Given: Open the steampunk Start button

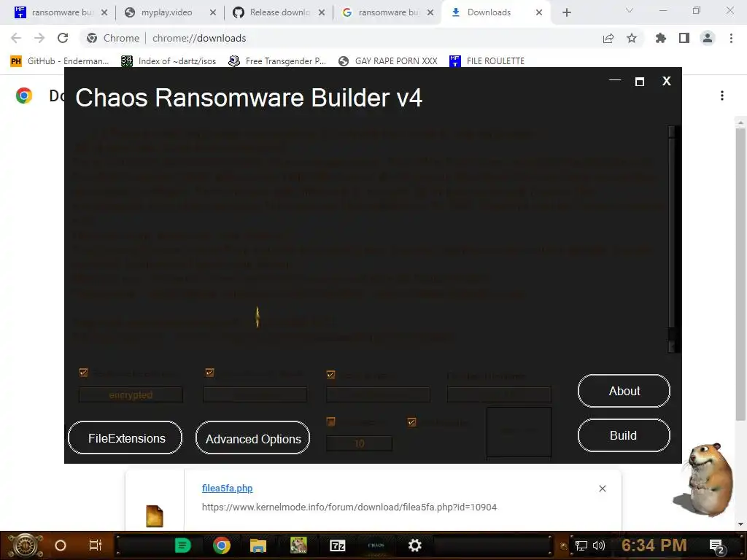Looking at the screenshot, I should click(x=26, y=545).
